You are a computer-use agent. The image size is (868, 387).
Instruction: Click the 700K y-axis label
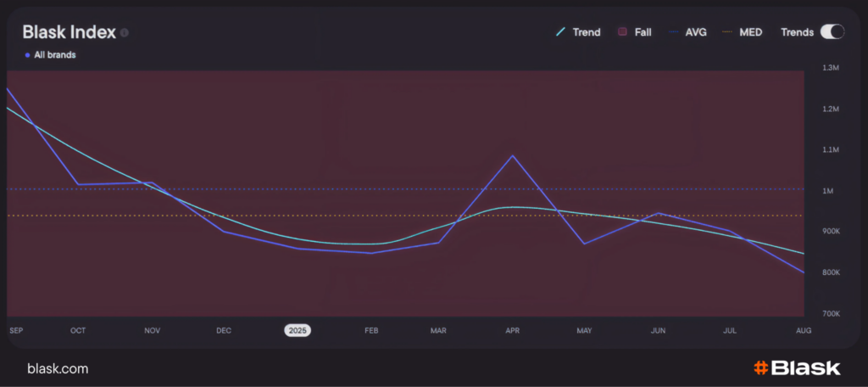click(831, 314)
